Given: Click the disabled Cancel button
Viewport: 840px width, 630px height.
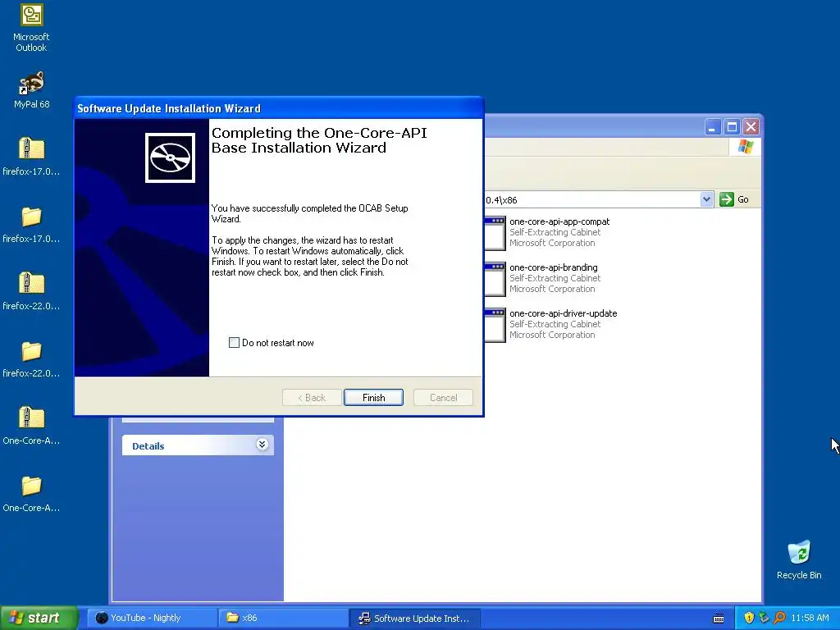Looking at the screenshot, I should pos(443,398).
